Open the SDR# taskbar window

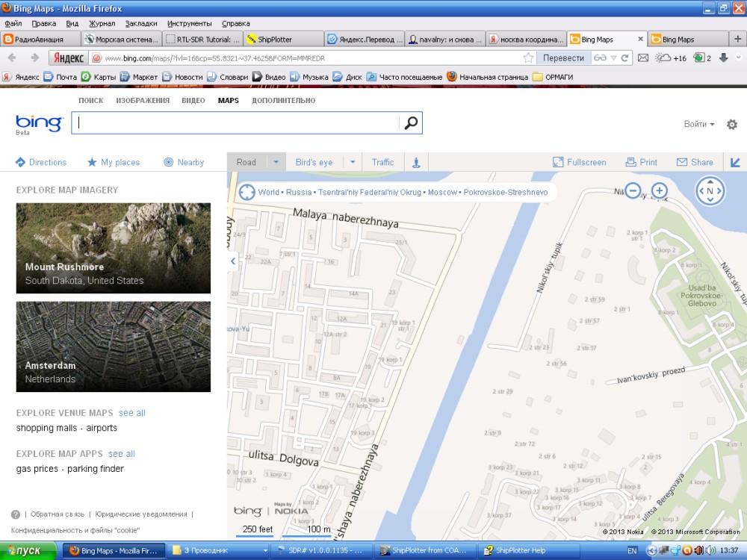tap(320, 550)
